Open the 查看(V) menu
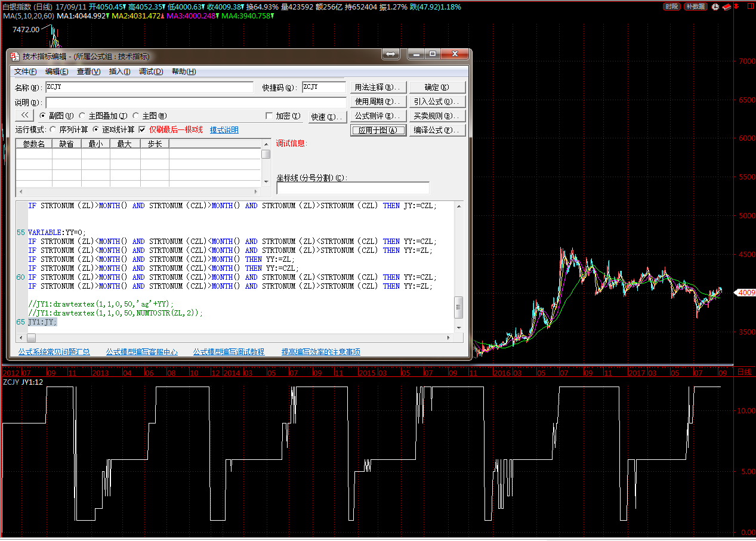The height and width of the screenshot is (541, 756). click(88, 72)
